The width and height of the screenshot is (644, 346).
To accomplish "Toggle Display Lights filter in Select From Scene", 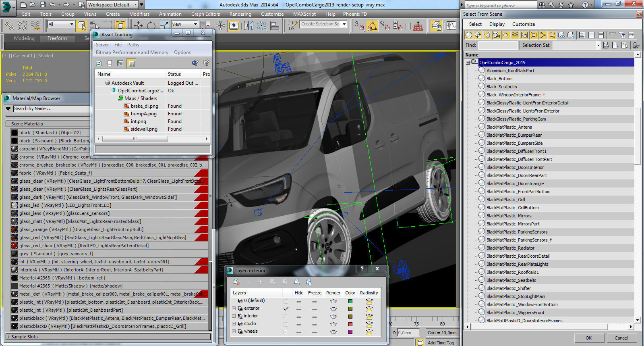I will (x=487, y=35).
